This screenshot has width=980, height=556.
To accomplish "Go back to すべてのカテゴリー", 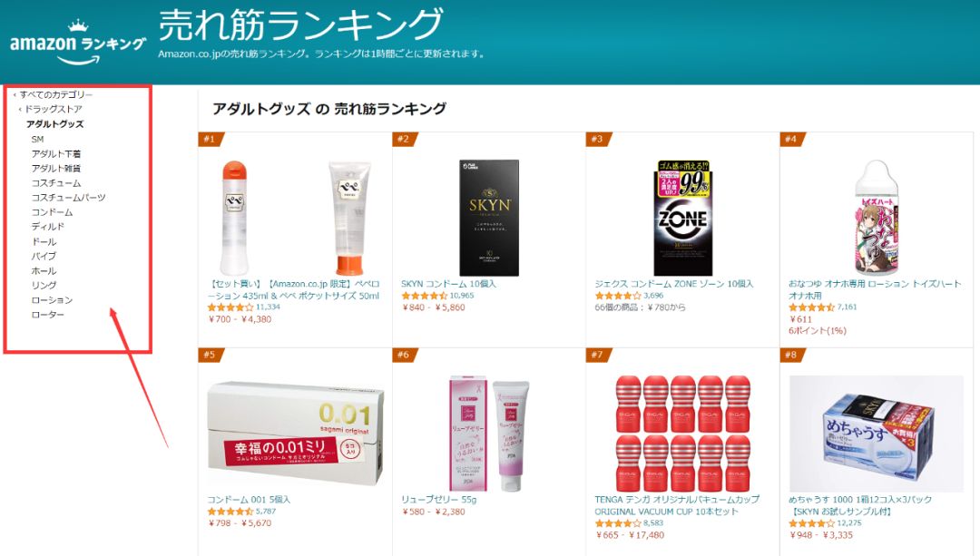I will [x=55, y=95].
